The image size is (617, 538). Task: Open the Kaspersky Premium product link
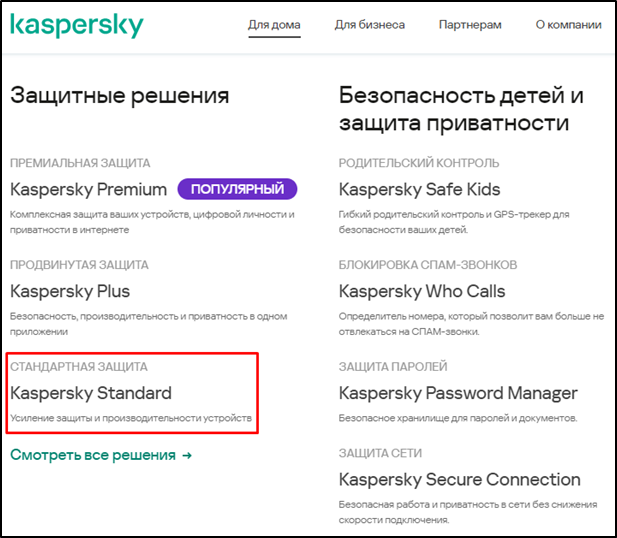(88, 189)
